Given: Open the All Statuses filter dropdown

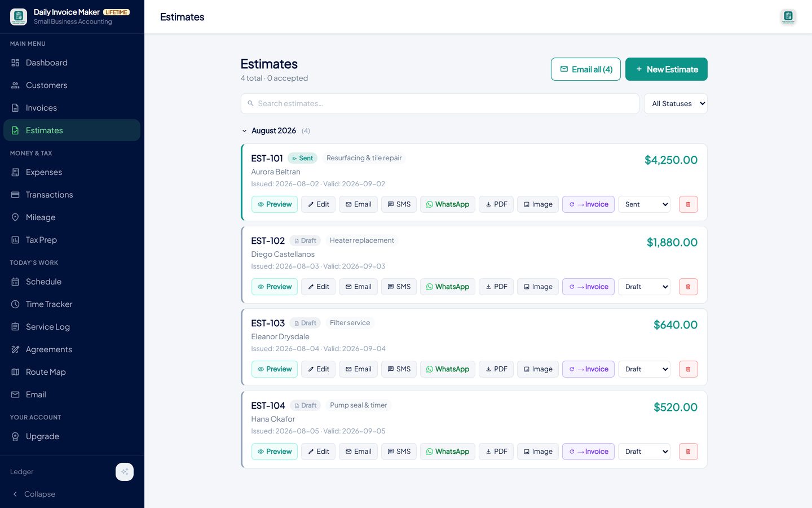Looking at the screenshot, I should pyautogui.click(x=676, y=104).
